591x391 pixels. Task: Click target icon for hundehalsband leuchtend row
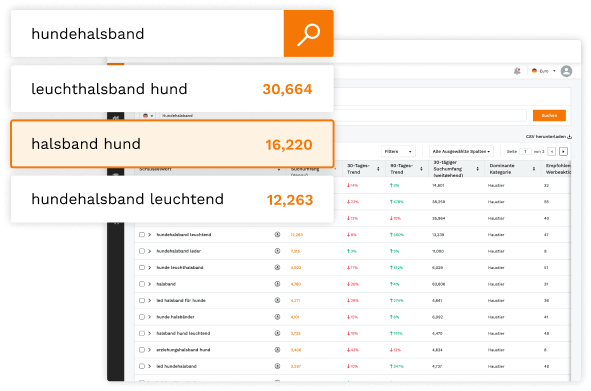(277, 235)
